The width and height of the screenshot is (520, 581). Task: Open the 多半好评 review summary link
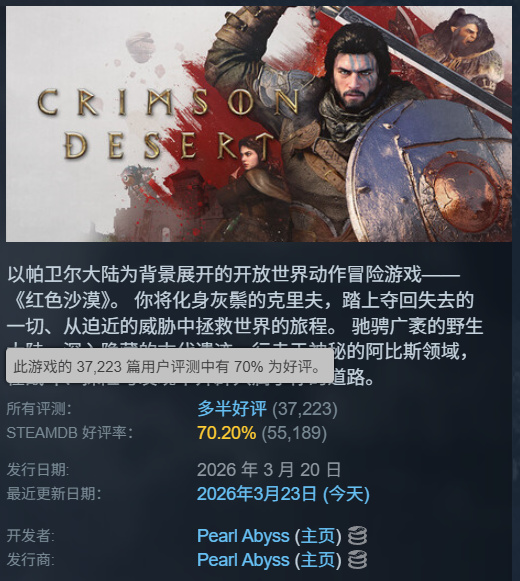(232, 409)
